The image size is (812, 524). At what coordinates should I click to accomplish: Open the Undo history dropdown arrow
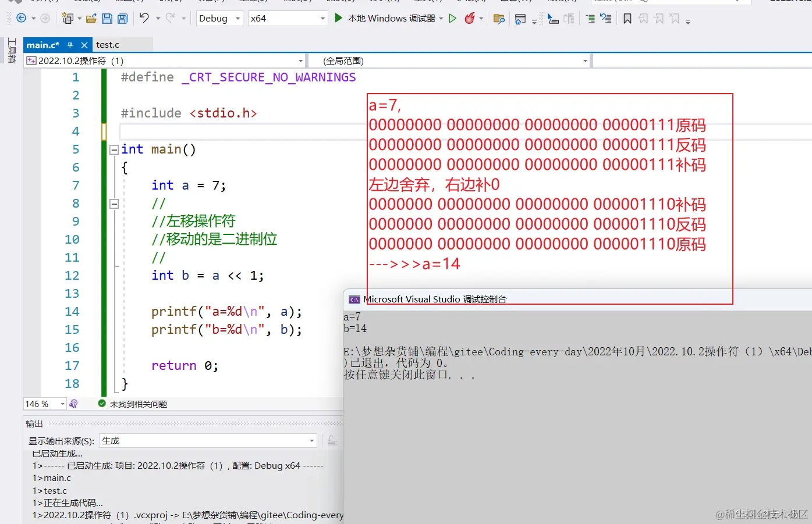tap(157, 19)
